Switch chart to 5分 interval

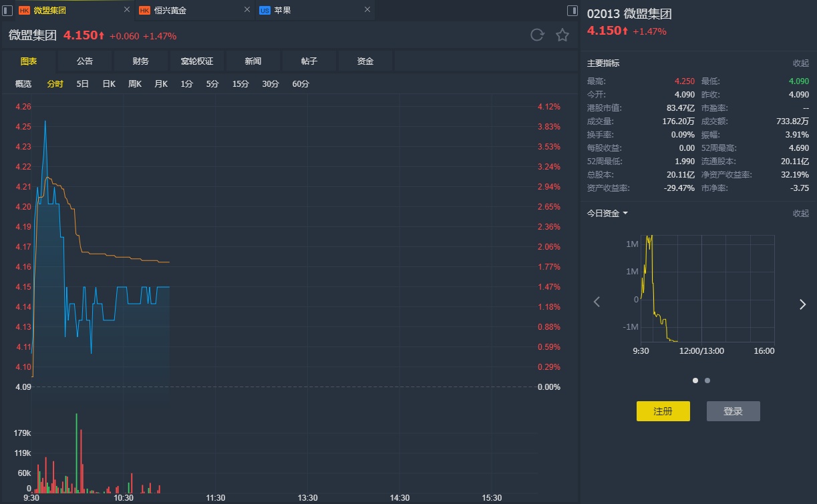pyautogui.click(x=212, y=84)
